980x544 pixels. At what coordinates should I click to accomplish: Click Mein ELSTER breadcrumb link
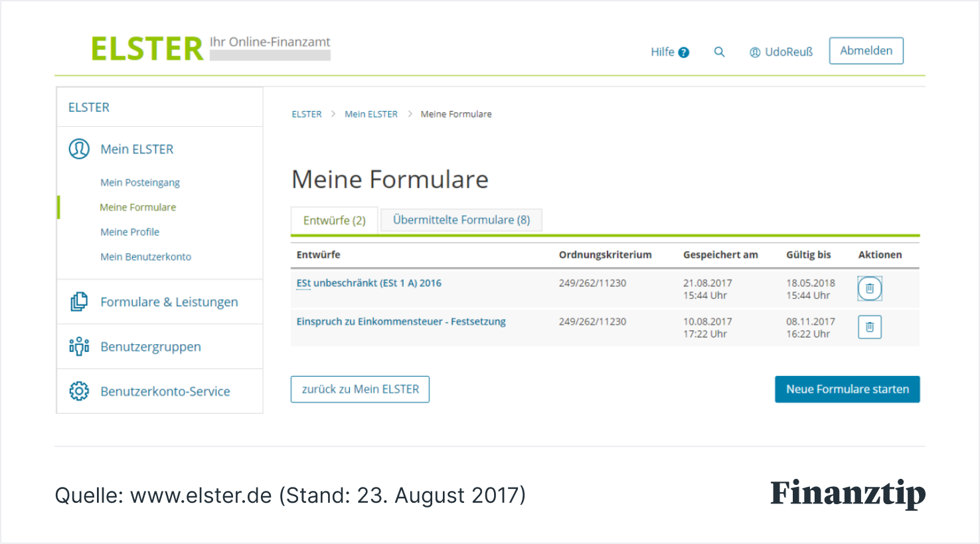[x=370, y=114]
